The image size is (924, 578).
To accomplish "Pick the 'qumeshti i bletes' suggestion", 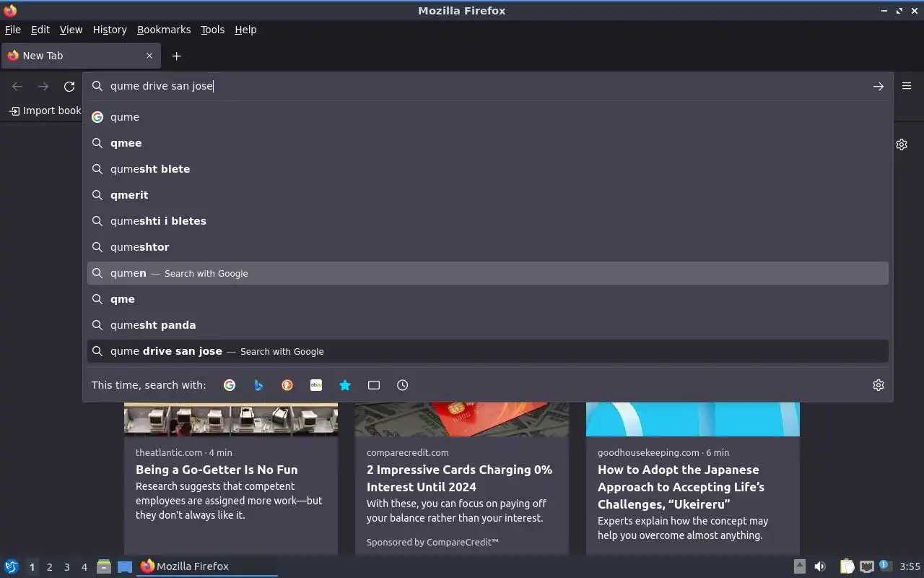I will tap(487, 221).
